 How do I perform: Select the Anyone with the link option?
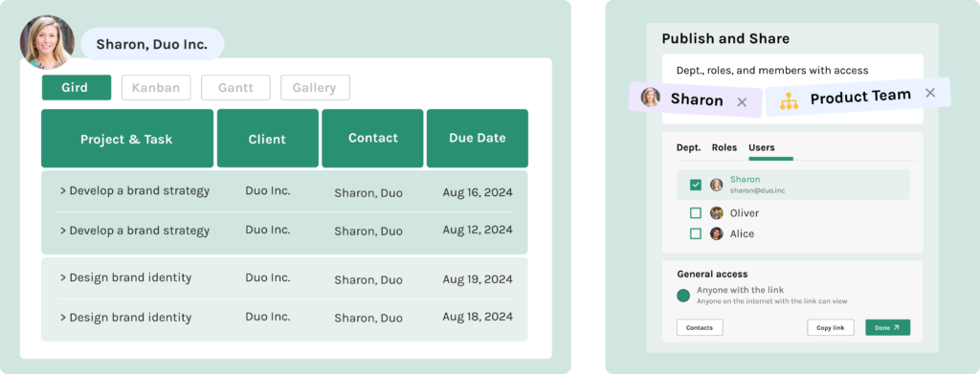[683, 296]
